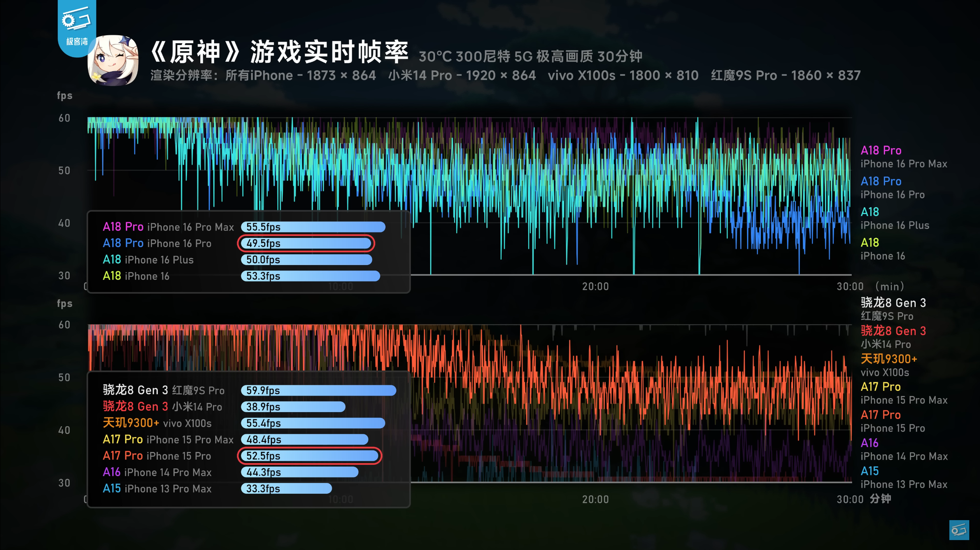980x550 pixels.
Task: Click the subtitle '30°C 300尼特 5G 极高画质 30分钟'
Action: (530, 56)
